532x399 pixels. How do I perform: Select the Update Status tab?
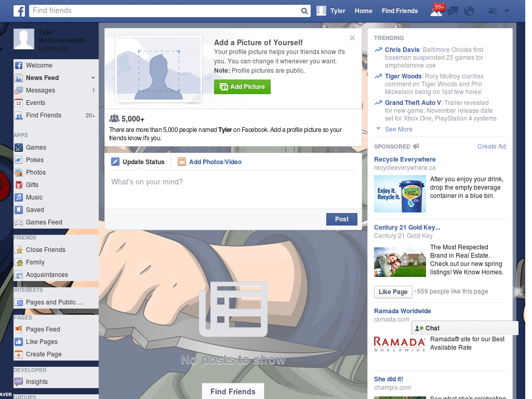click(138, 162)
